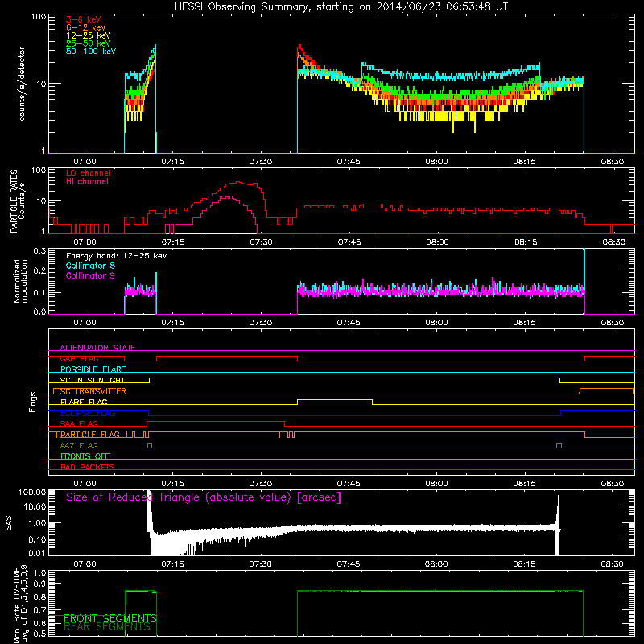The height and width of the screenshot is (644, 644).
Task: Select the POSSIBLE_FLARE flag label
Action: pos(93,369)
